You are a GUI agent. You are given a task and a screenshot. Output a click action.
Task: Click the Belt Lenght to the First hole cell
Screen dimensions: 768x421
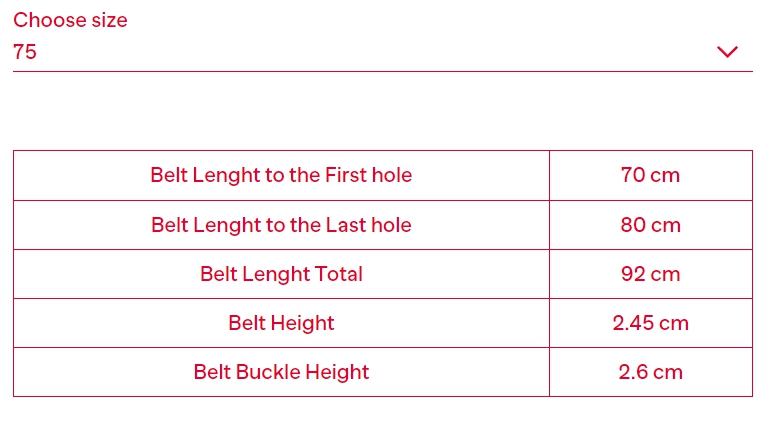click(281, 175)
